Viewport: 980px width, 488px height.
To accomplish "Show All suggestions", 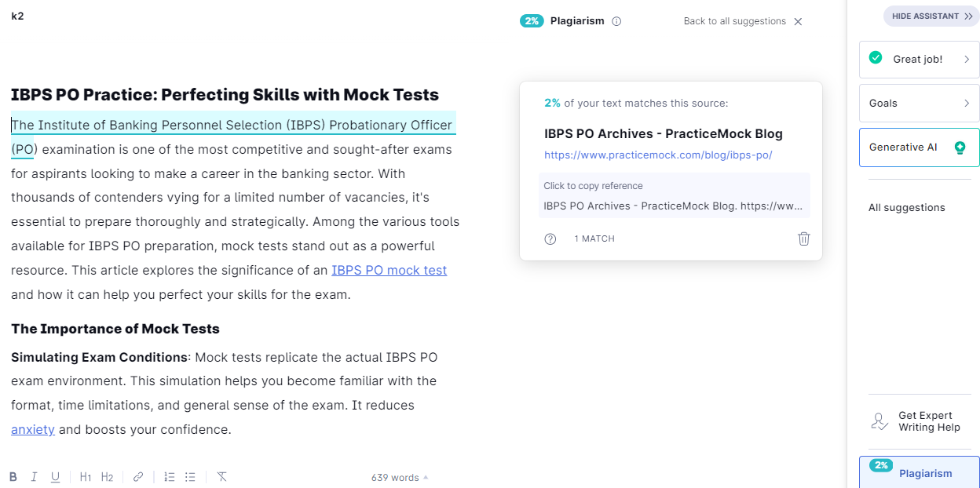I will tap(907, 208).
